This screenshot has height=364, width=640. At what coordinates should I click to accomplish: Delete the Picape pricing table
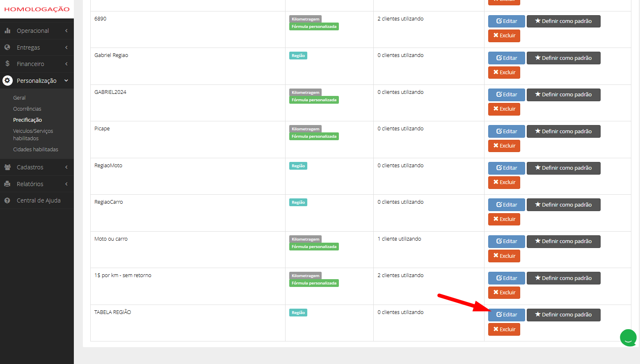(504, 146)
